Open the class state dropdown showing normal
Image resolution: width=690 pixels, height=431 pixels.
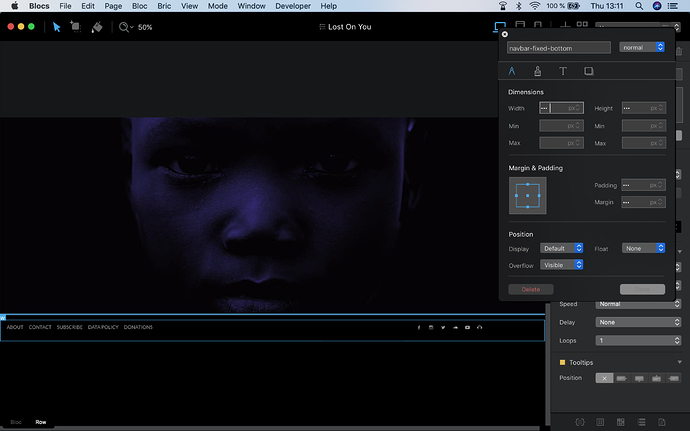642,47
